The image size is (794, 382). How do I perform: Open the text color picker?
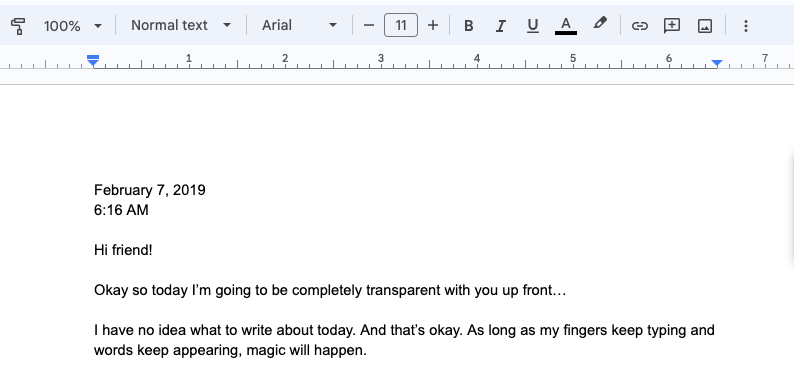point(566,25)
